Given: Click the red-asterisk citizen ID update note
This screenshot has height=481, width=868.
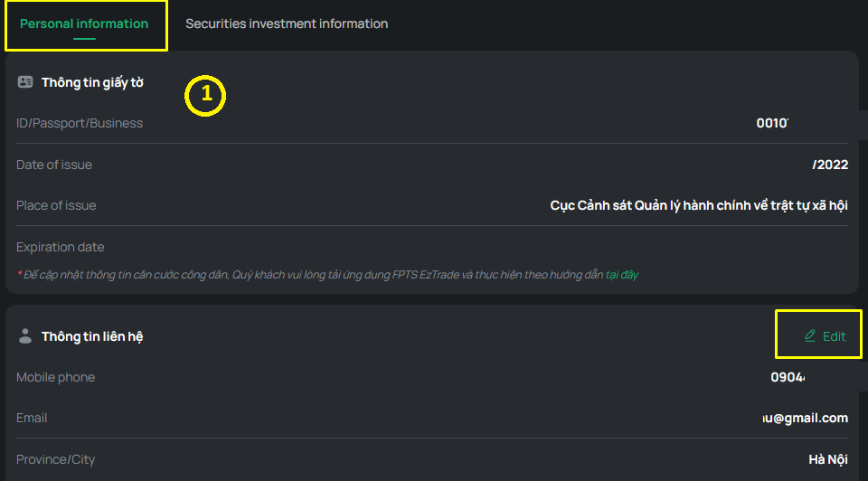Looking at the screenshot, I should [327, 275].
